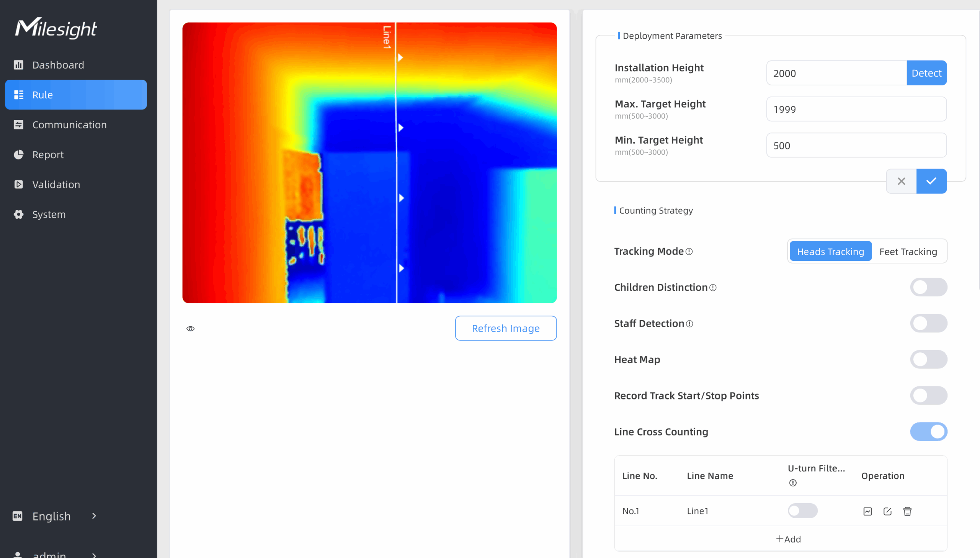Expand the admin user chevron

point(94,555)
